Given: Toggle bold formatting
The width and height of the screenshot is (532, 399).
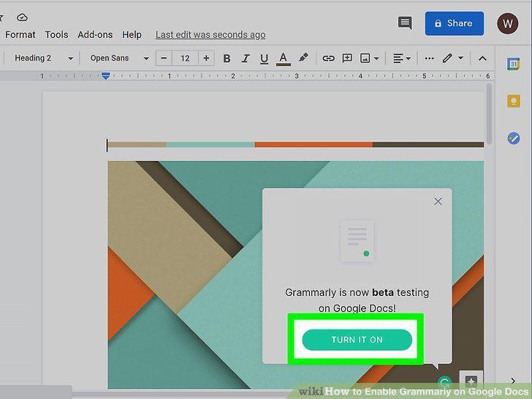Looking at the screenshot, I should point(227,58).
